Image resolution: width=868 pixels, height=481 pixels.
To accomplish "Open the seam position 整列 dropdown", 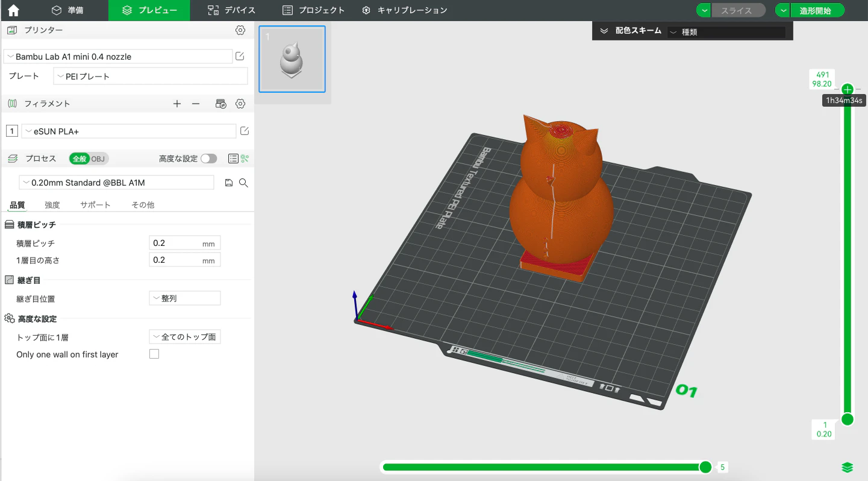I will tap(185, 298).
